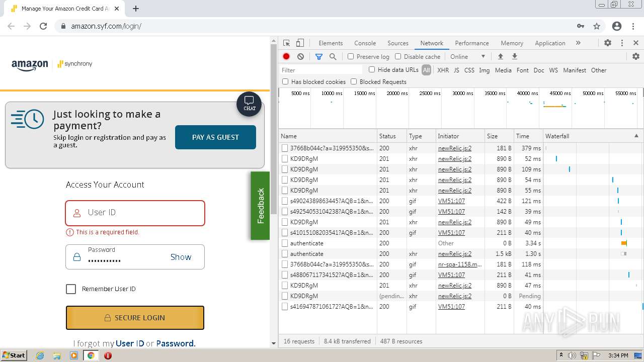Check Has blocked cookies
Screen dimensions: 644x362
click(x=285, y=81)
